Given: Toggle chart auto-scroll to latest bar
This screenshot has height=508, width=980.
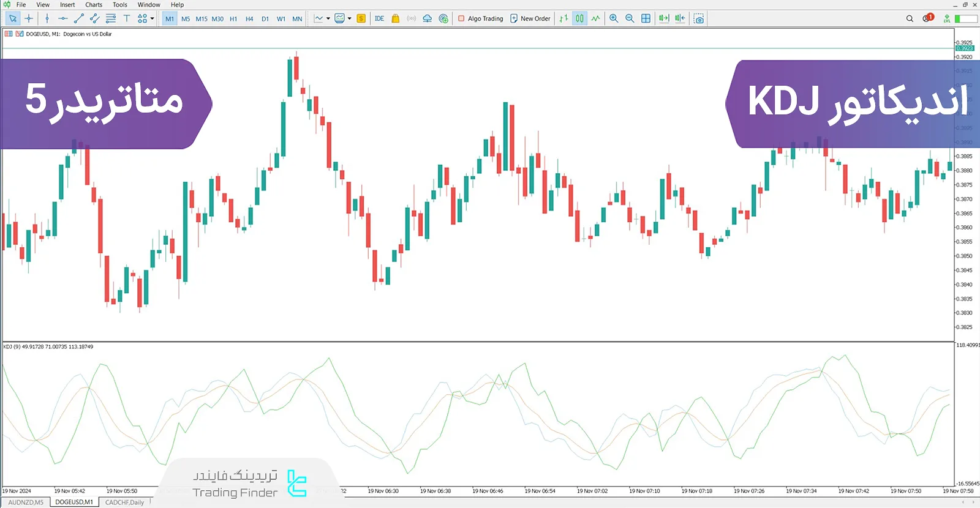Looking at the screenshot, I should [664, 18].
